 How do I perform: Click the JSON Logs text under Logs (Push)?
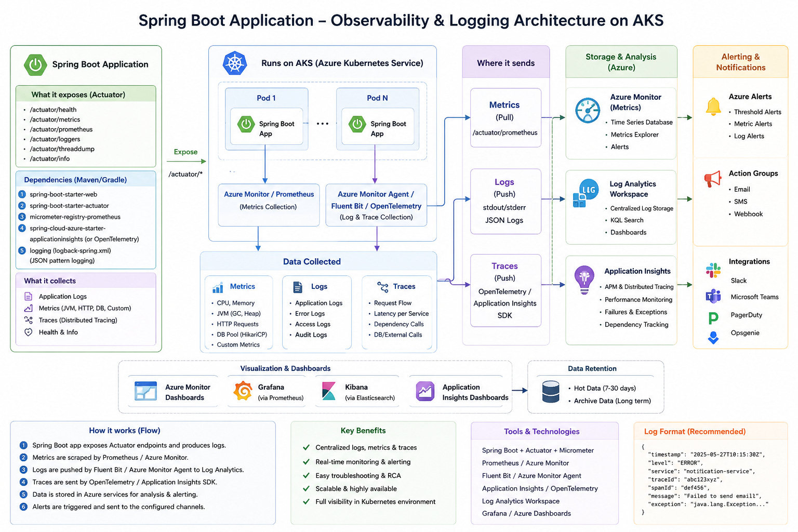(x=504, y=220)
